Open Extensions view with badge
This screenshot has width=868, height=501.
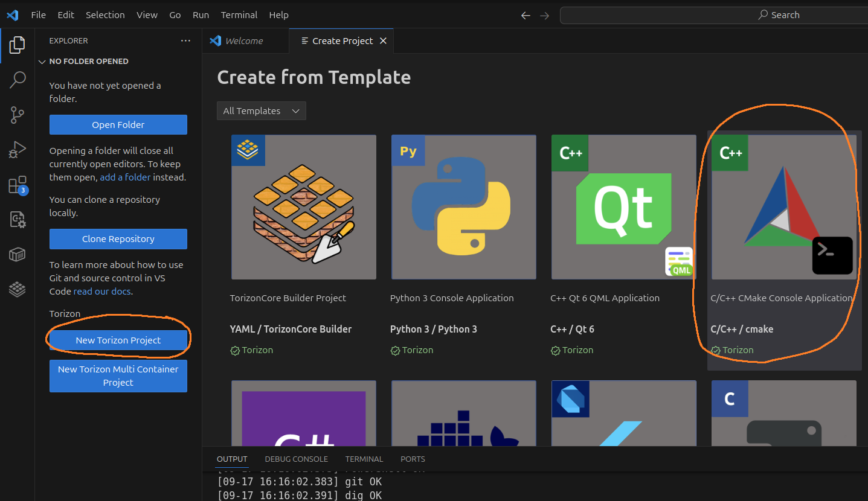coord(18,185)
